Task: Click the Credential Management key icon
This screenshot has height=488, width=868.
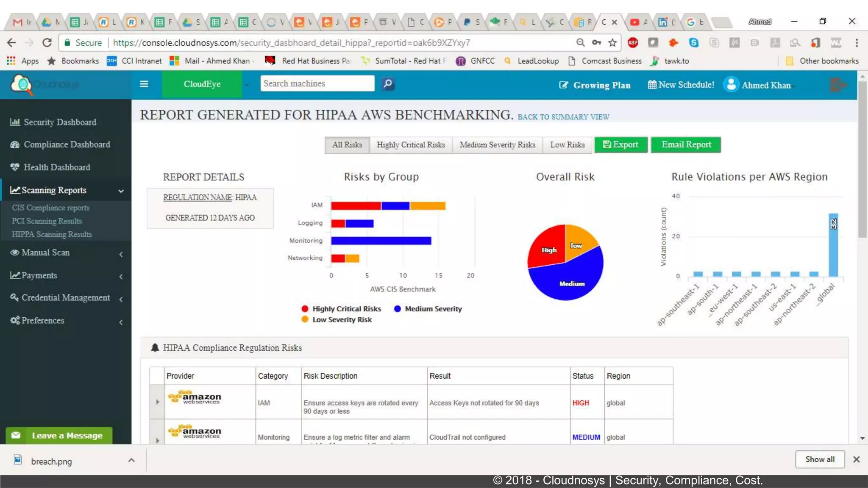Action: (14, 297)
